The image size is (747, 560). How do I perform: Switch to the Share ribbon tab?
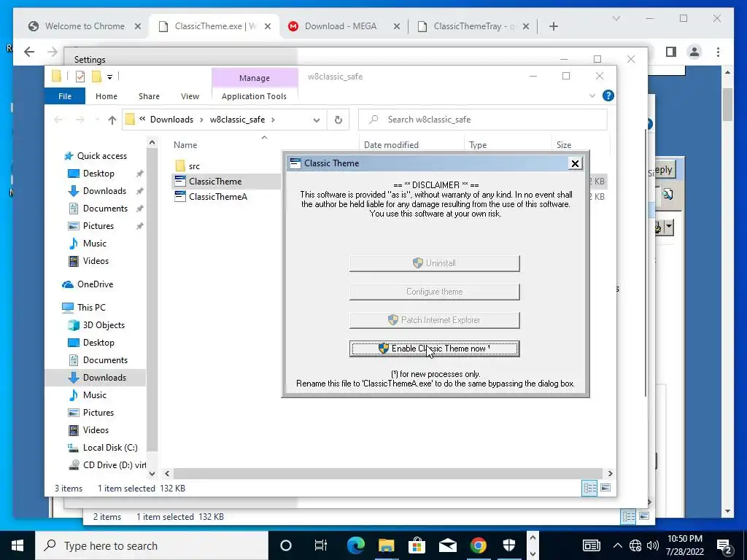pos(149,96)
